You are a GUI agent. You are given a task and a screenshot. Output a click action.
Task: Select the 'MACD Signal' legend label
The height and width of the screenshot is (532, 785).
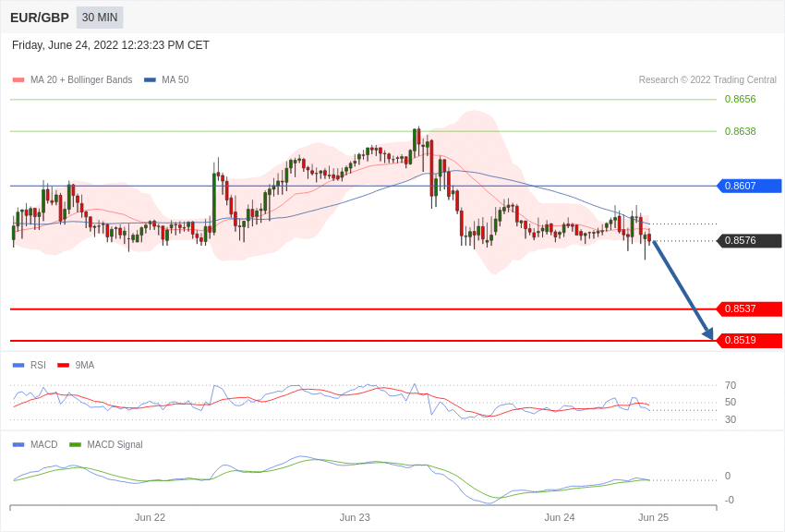coord(115,444)
